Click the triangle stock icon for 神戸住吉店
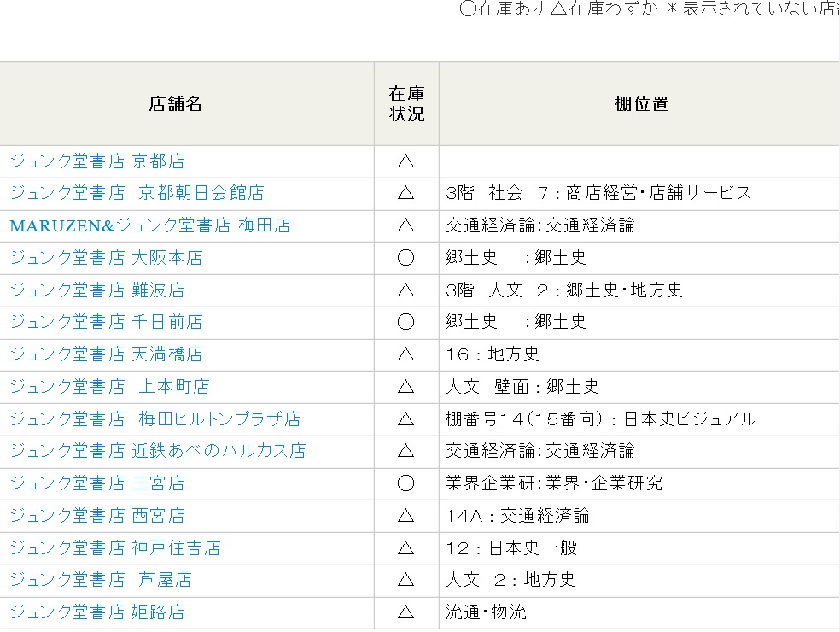Screen dimensions: 840x632 point(406,547)
